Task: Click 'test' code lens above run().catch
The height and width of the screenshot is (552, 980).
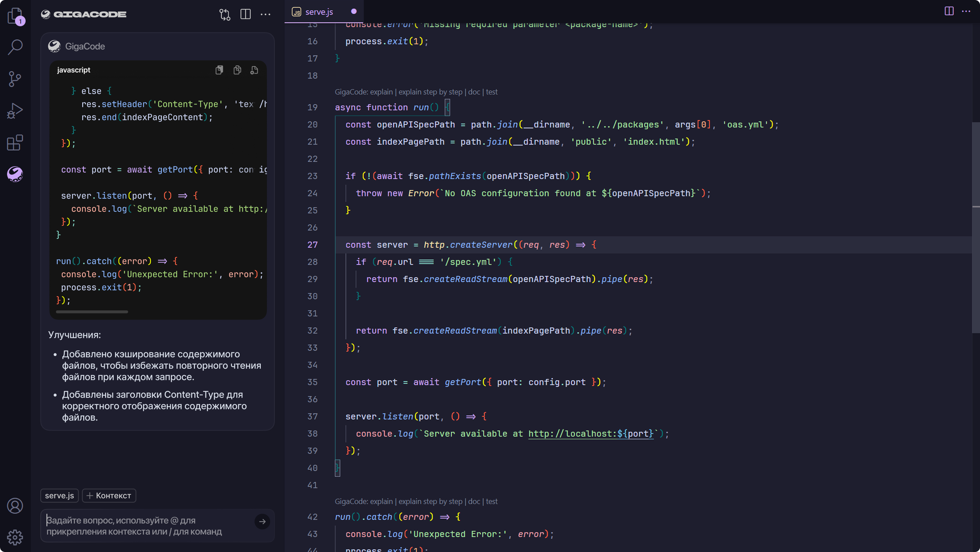Action: point(492,501)
